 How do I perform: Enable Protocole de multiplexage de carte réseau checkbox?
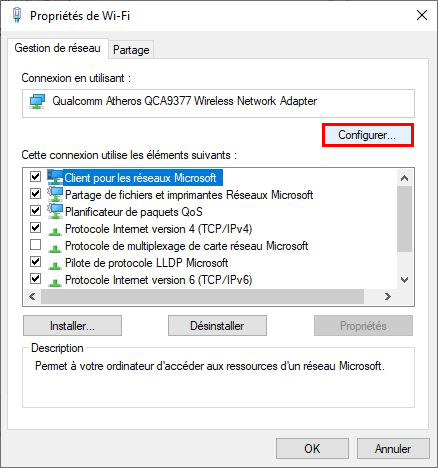coord(35,245)
